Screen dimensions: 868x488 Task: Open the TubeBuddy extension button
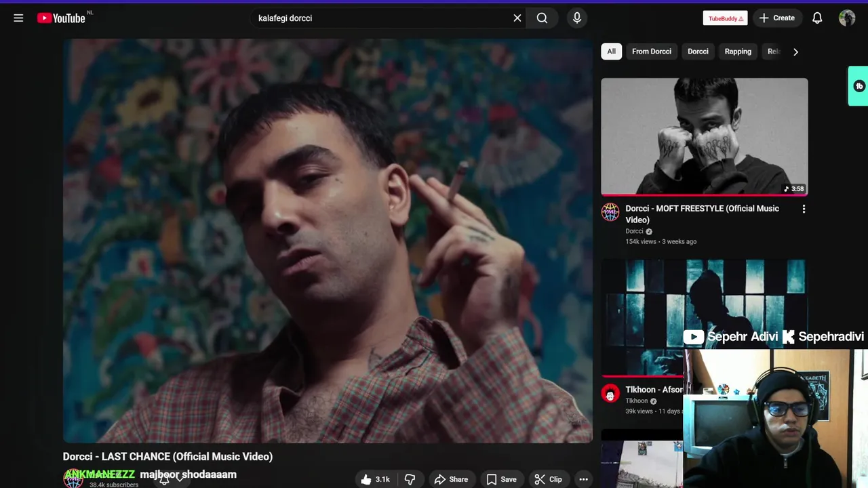(725, 18)
